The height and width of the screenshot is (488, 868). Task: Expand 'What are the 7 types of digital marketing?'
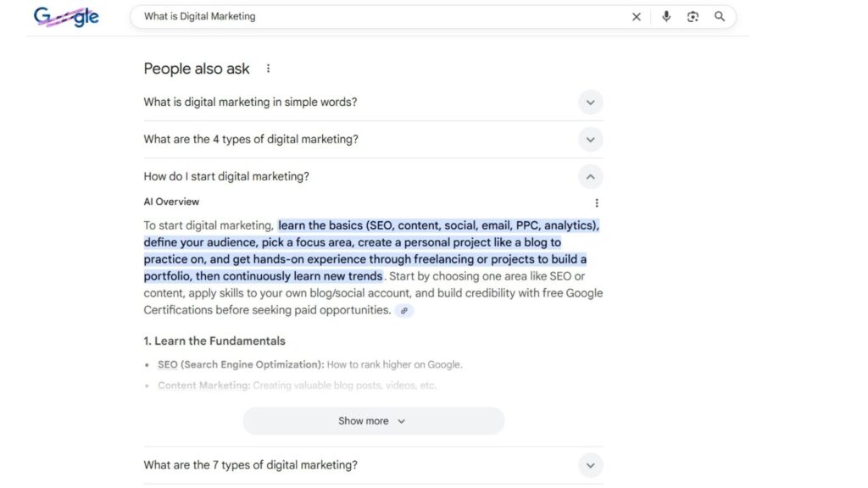point(590,465)
